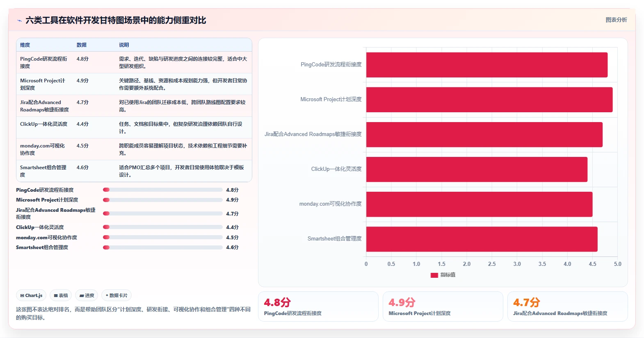The image size is (644, 338).
Task: Click the monday.com可视化协作度 table cell
Action: [44, 150]
